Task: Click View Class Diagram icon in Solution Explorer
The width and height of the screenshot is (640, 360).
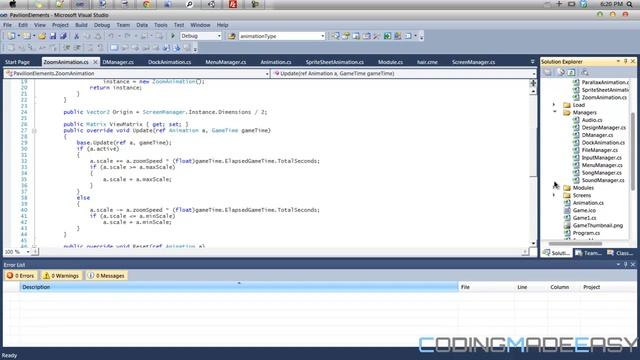Action: coord(584,72)
